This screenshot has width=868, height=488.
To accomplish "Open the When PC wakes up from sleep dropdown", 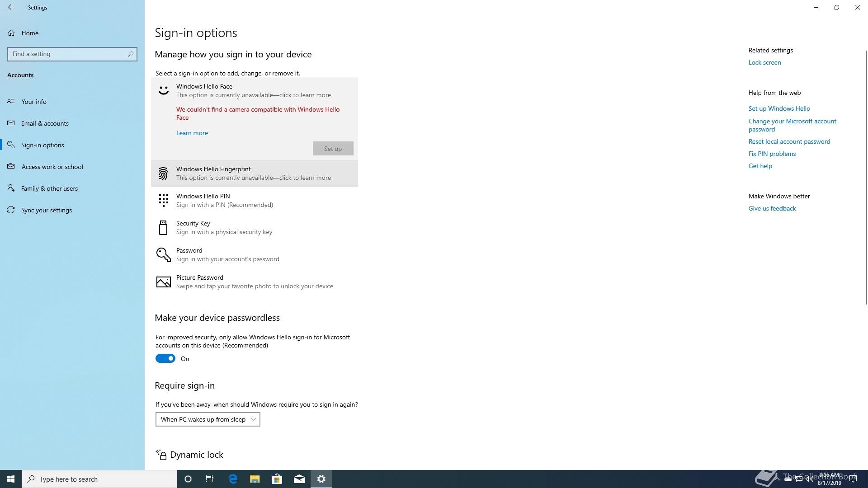I will 208,419.
